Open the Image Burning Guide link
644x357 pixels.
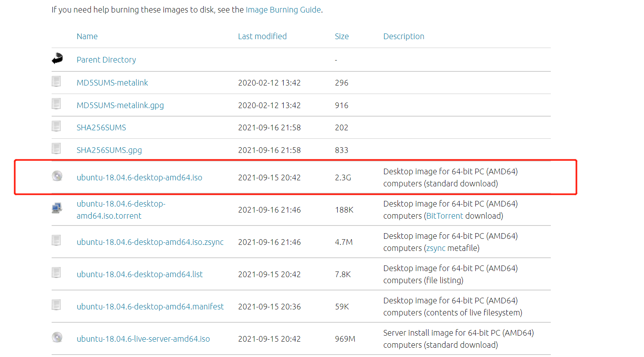click(283, 10)
